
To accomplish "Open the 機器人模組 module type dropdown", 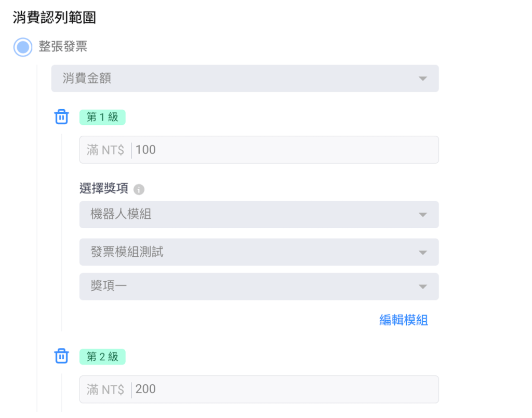I will click(x=249, y=214).
